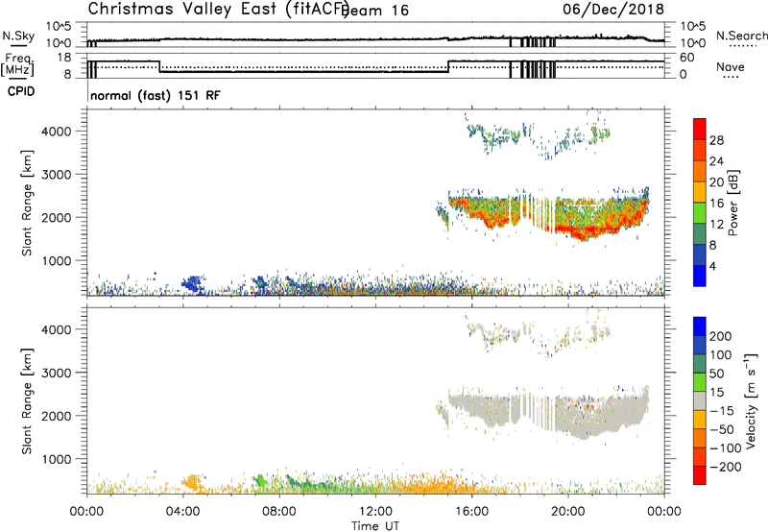Click the 'N.Sky' legend label
Image resolution: width=768 pixels, height=532 pixels.
pyautogui.click(x=18, y=36)
